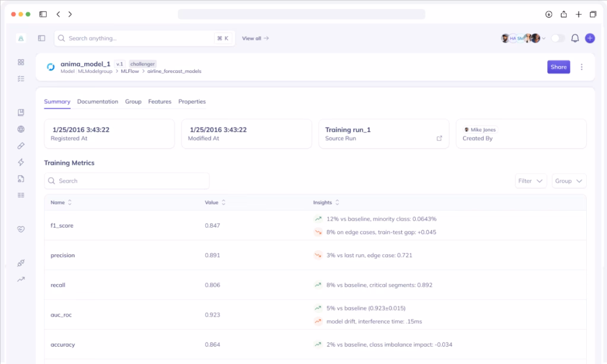Expand the Filter dropdown
This screenshot has width=607, height=364.
[531, 181]
